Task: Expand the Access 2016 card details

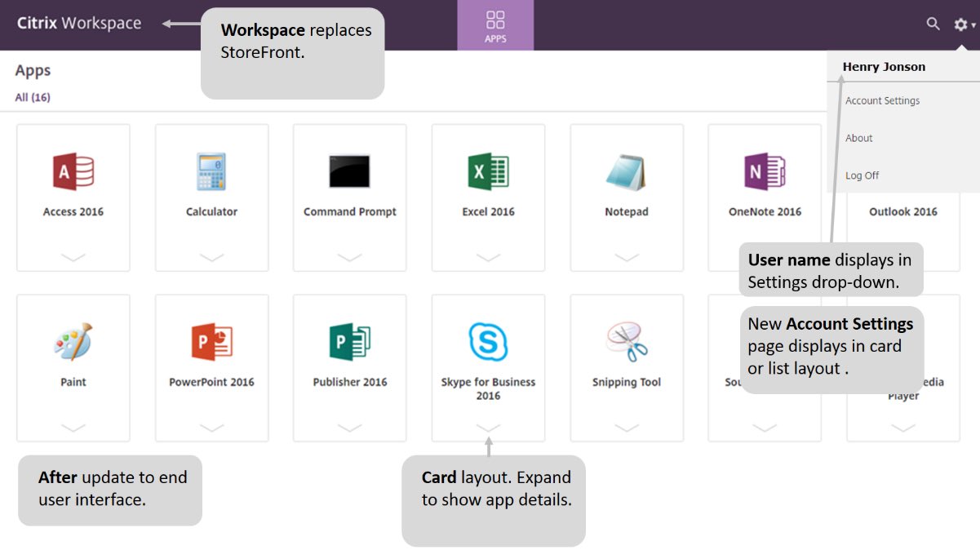Action: [73, 258]
